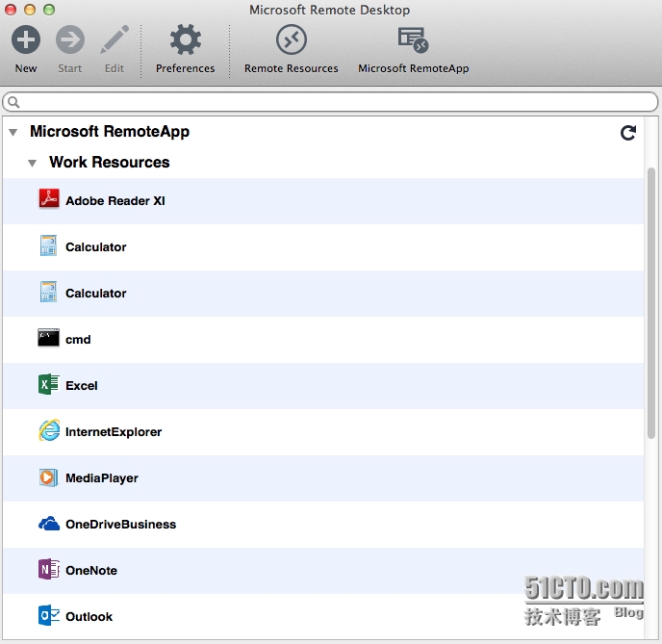Click the vertical scrollbar thumb
Screen dimensions: 662x644
(x=651, y=303)
